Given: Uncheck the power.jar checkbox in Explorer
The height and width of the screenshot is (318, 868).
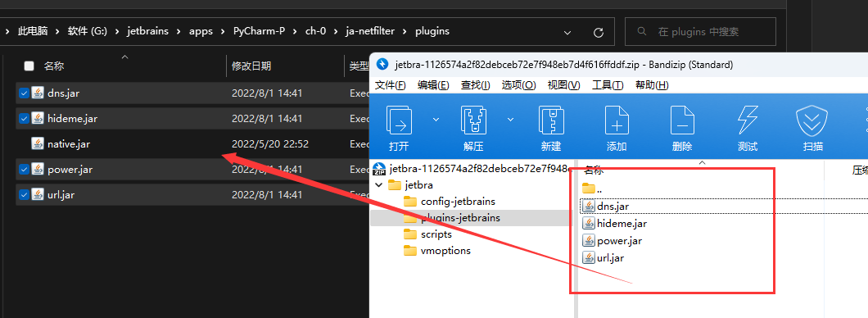Looking at the screenshot, I should pyautogui.click(x=23, y=170).
